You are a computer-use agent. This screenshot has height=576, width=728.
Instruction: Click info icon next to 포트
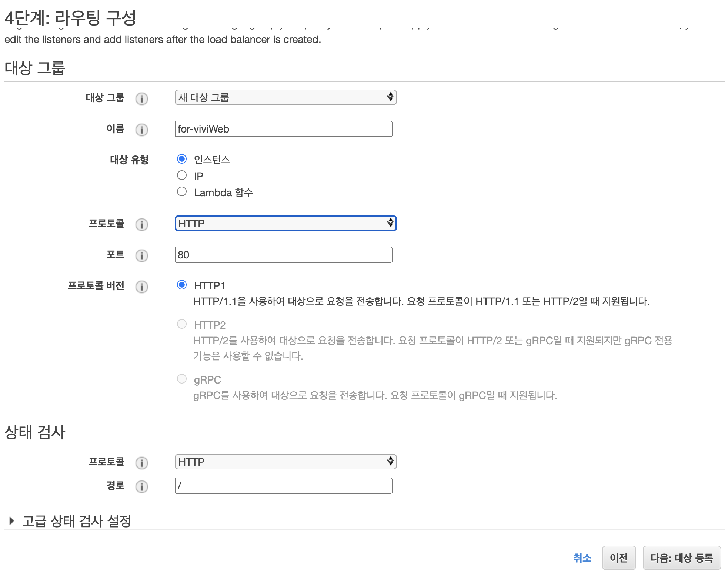pos(141,255)
